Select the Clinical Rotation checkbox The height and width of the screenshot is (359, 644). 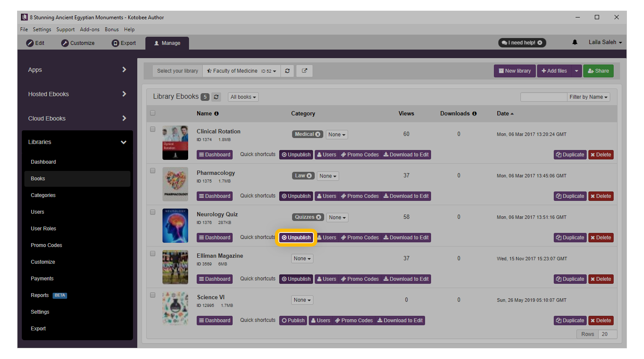point(153,129)
